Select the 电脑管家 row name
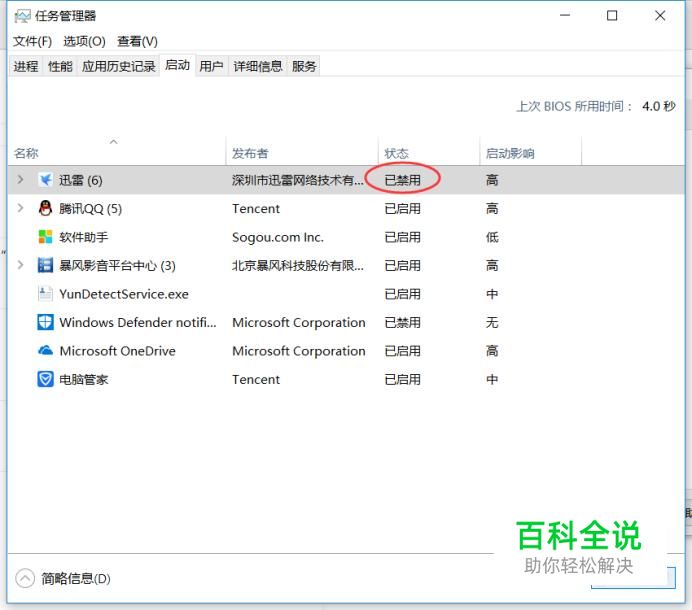Image resolution: width=692 pixels, height=610 pixels. (x=83, y=379)
